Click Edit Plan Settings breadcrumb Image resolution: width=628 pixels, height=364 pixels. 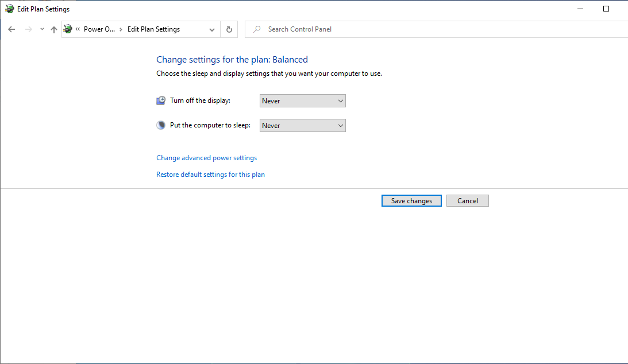coord(153,29)
